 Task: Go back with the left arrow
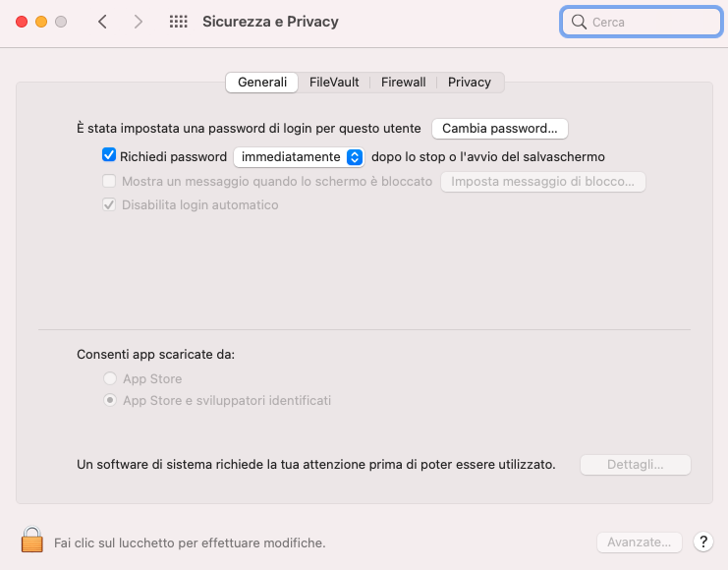(x=102, y=22)
